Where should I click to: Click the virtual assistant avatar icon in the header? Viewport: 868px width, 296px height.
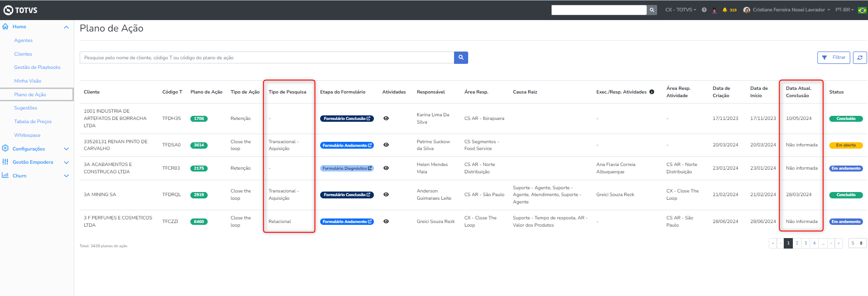tap(715, 10)
